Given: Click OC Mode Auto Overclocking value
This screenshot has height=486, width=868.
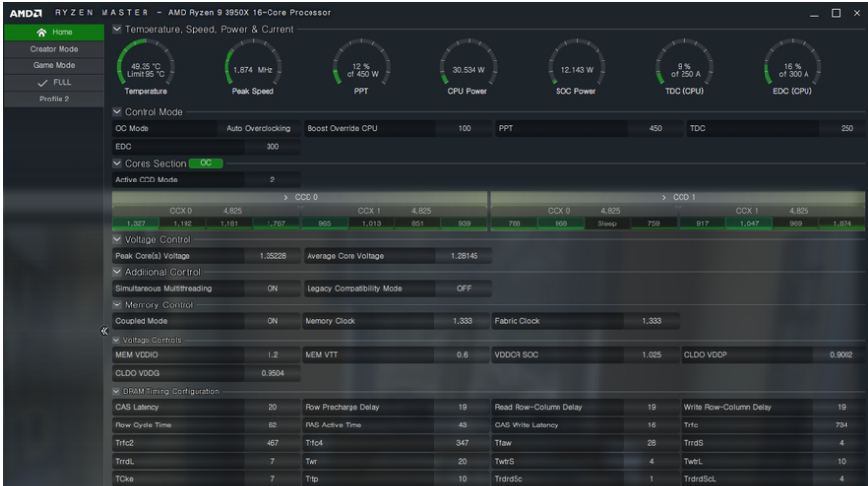Looking at the screenshot, I should click(259, 128).
